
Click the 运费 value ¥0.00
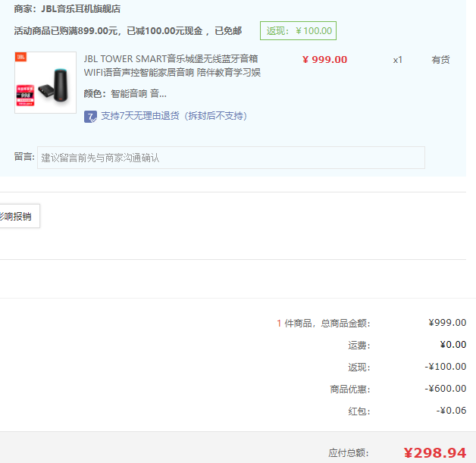click(x=453, y=345)
